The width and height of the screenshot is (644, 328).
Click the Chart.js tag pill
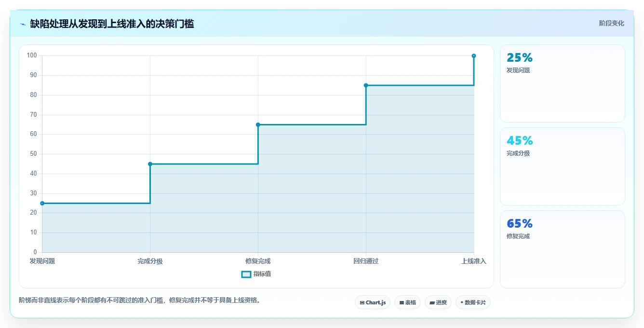[373, 302]
